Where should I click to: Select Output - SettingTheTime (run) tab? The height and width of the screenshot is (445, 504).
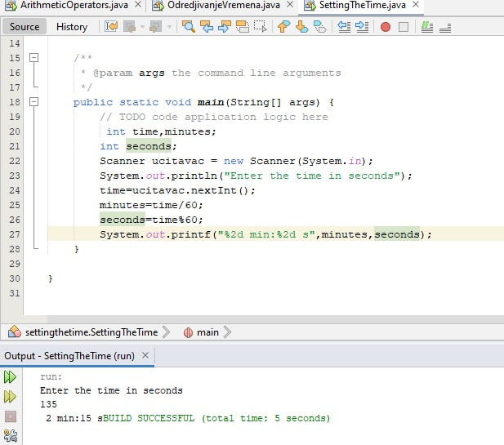[x=69, y=356]
